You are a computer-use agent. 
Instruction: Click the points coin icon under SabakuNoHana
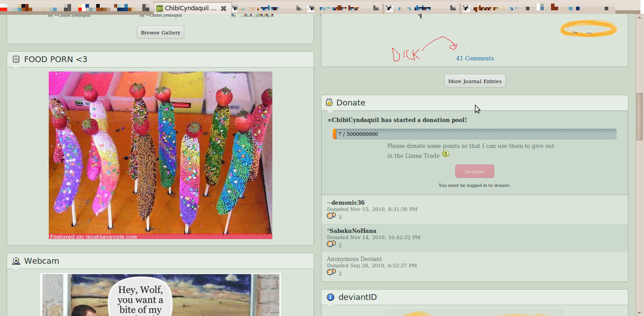tap(331, 244)
